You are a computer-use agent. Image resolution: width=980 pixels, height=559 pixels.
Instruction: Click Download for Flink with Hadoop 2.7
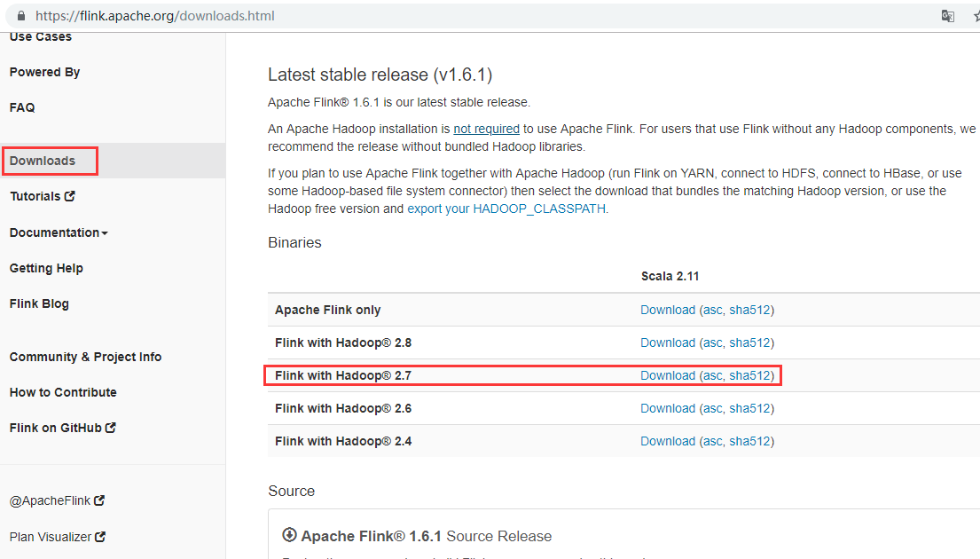click(668, 374)
